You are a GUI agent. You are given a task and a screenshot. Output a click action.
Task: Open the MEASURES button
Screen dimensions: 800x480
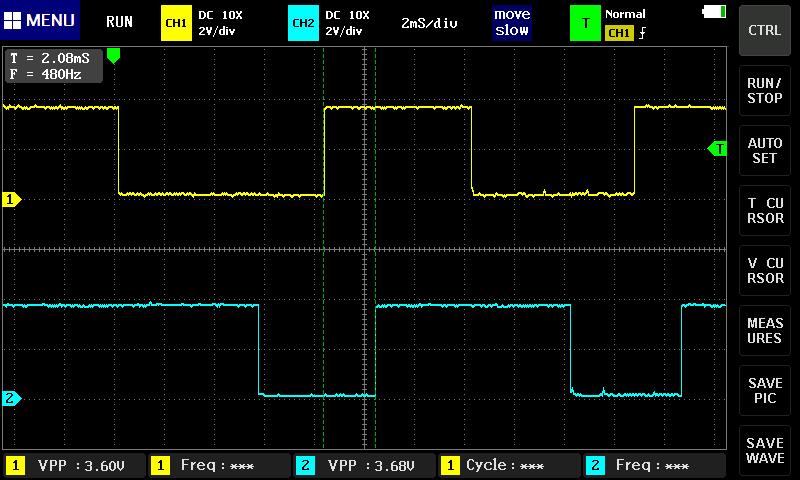click(x=764, y=331)
